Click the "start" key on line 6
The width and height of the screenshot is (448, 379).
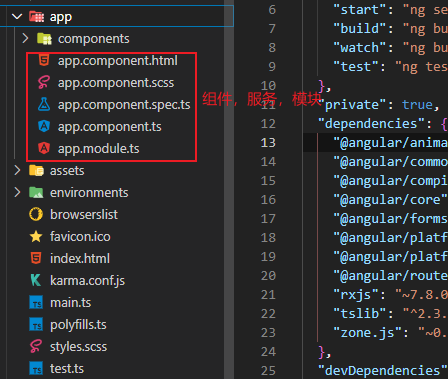[360, 10]
